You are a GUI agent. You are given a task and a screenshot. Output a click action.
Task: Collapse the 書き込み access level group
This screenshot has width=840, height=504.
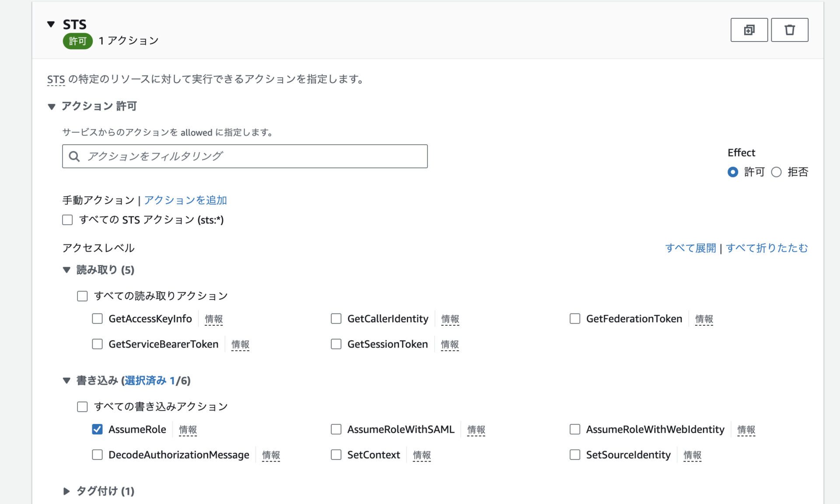66,381
